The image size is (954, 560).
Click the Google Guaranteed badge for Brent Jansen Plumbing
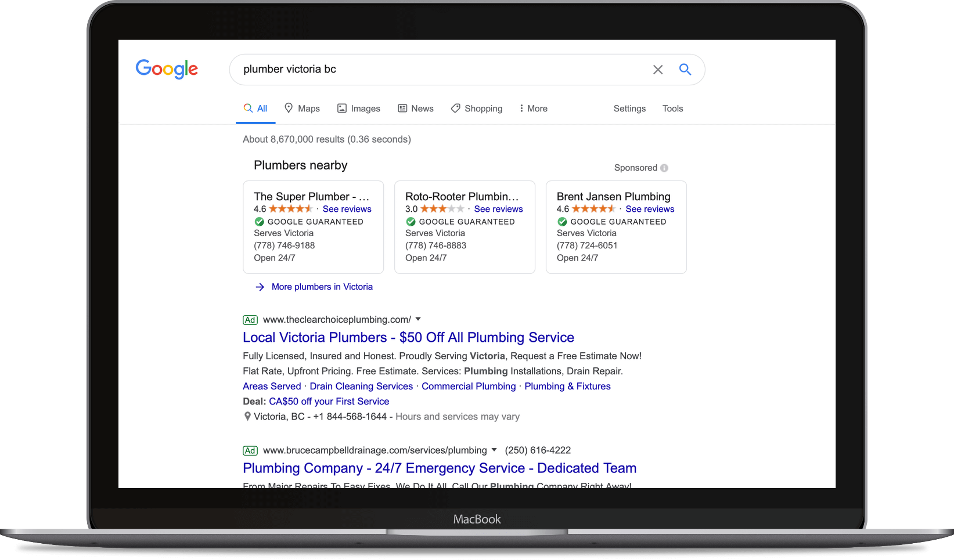click(x=562, y=221)
